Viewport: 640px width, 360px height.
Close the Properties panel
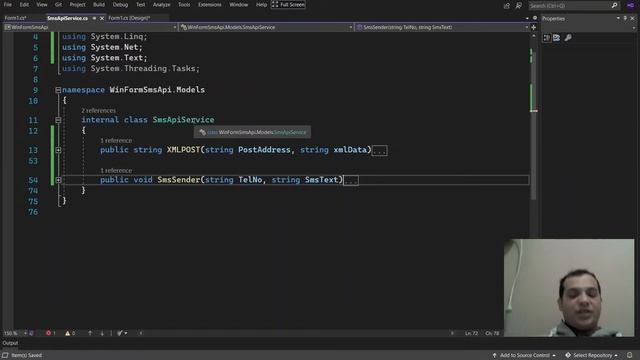[633, 18]
